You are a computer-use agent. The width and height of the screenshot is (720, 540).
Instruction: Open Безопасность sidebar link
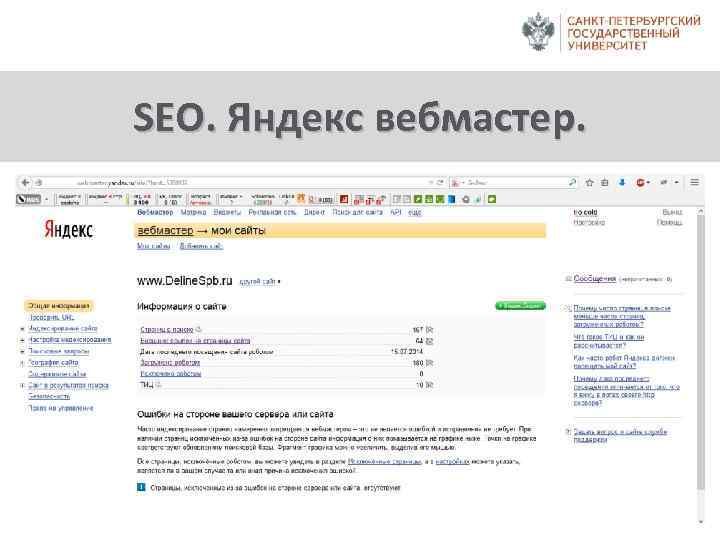[x=49, y=396]
